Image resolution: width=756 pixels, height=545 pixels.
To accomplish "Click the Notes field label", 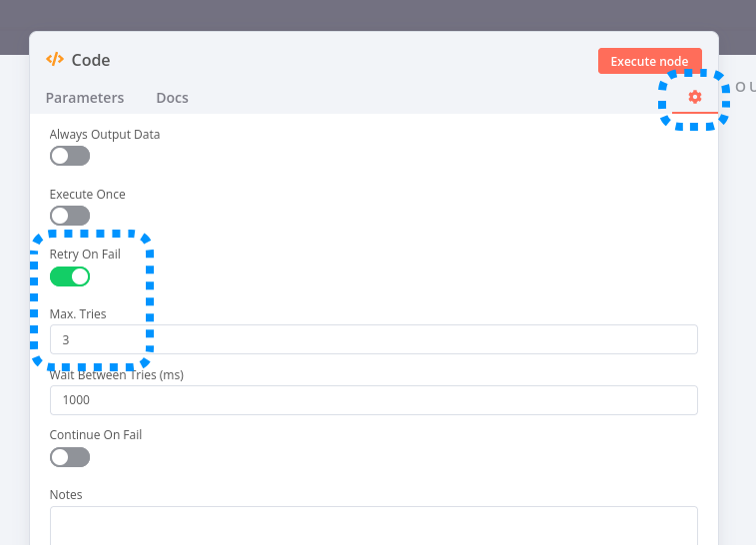I will (66, 495).
